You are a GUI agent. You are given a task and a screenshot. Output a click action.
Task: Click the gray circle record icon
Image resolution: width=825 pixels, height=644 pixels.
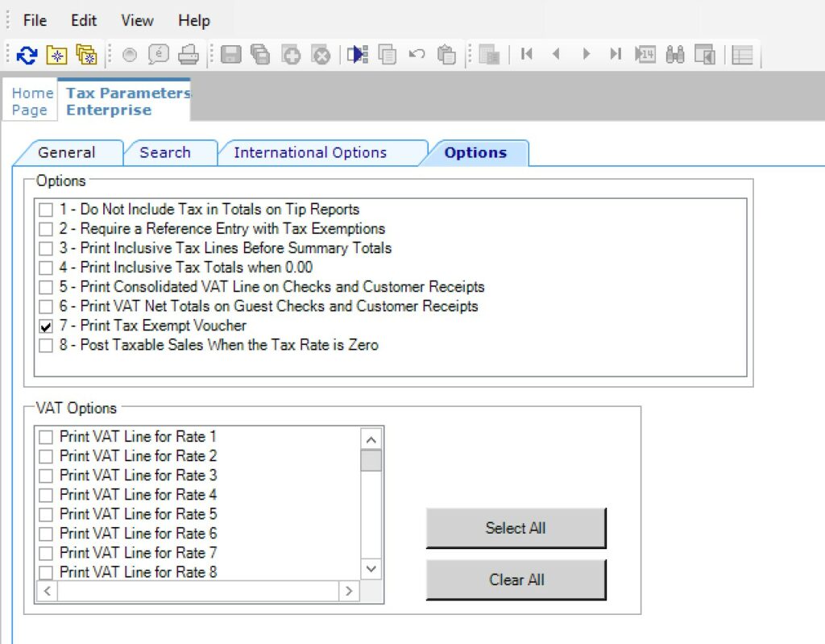(x=130, y=55)
